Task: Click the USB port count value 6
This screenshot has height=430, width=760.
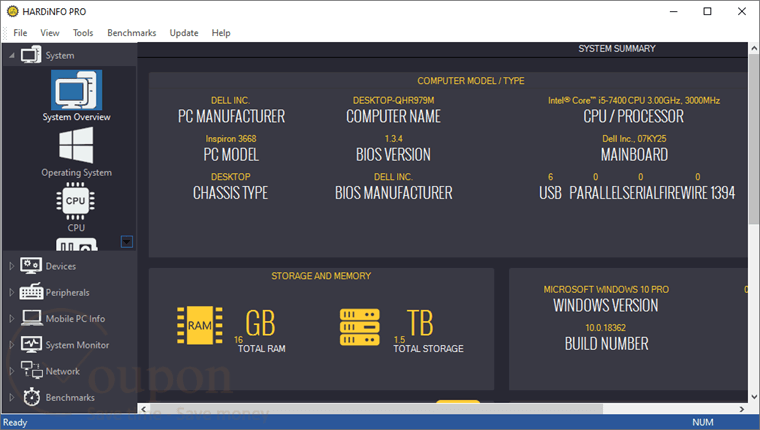Action: tap(550, 177)
